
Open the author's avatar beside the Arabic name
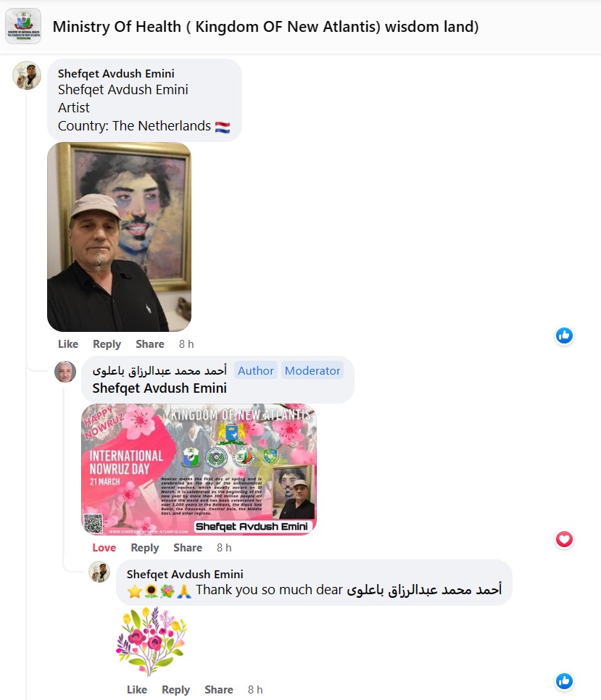(x=65, y=372)
